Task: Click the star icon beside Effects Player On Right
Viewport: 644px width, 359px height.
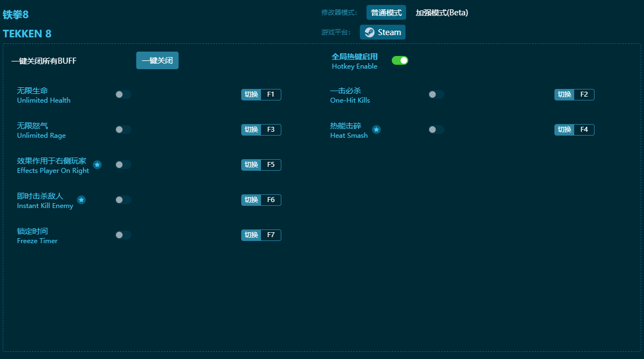Action: coord(97,165)
